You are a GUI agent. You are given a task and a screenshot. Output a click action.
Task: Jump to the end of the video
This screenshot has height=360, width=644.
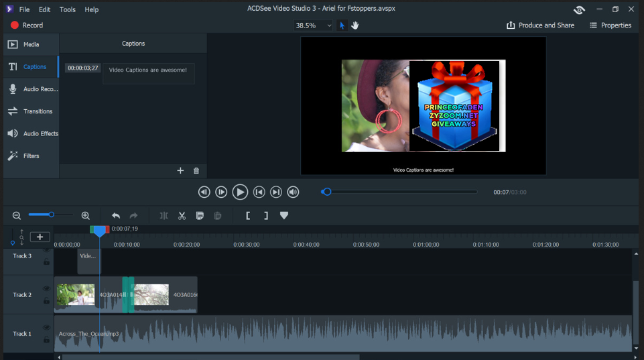[276, 192]
